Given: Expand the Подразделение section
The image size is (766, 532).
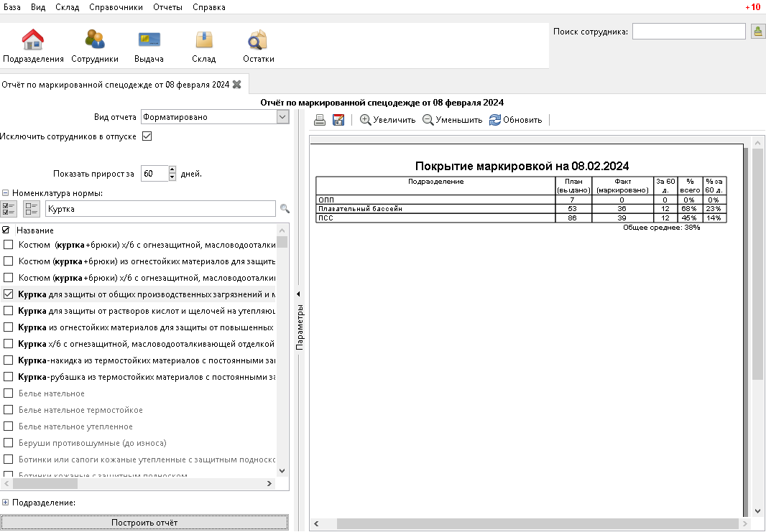Looking at the screenshot, I should click(x=5, y=503).
